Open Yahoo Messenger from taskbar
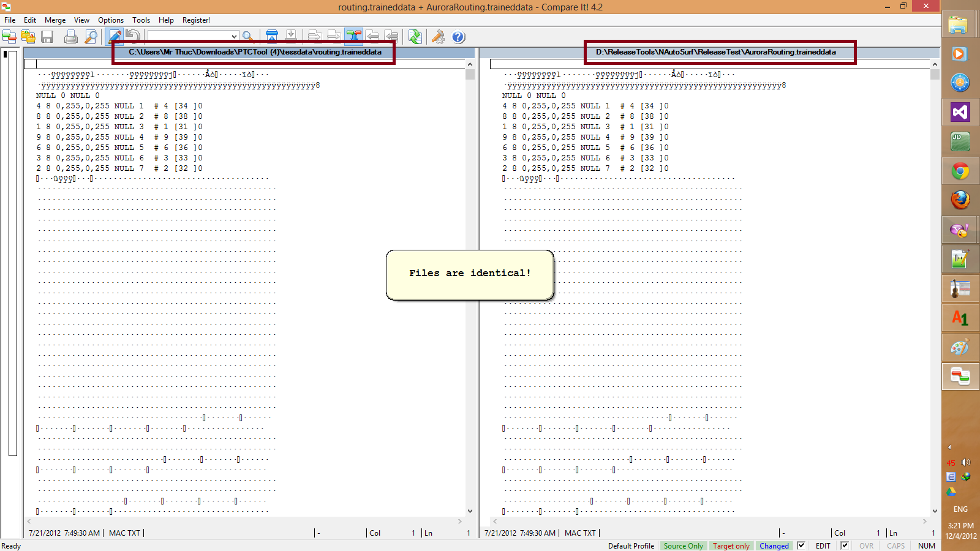 pyautogui.click(x=960, y=230)
